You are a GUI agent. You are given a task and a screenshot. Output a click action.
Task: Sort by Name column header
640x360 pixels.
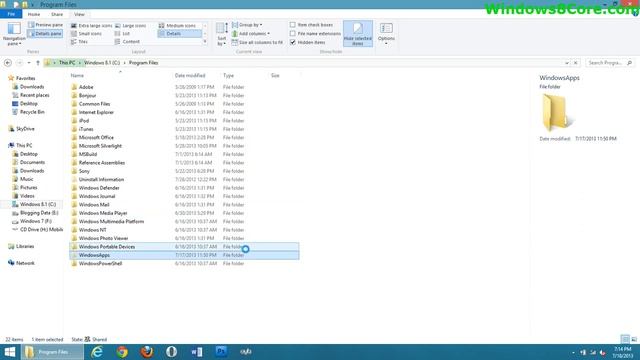click(x=77, y=76)
